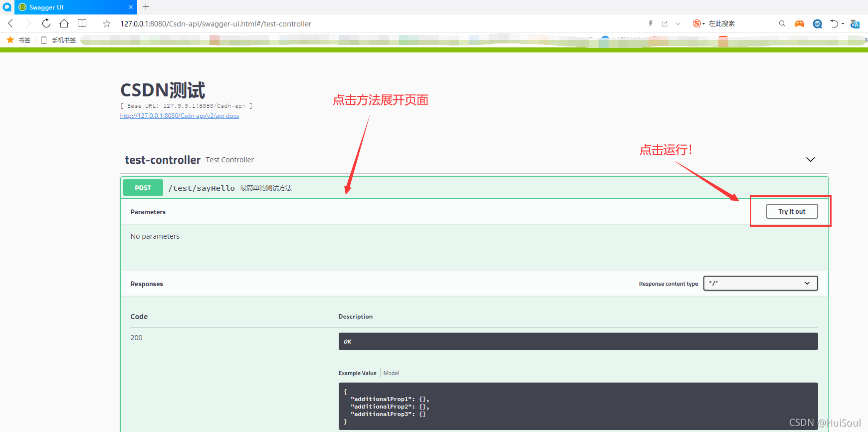Open the Sogou search engine selector
This screenshot has width=868, height=432.
(x=698, y=23)
